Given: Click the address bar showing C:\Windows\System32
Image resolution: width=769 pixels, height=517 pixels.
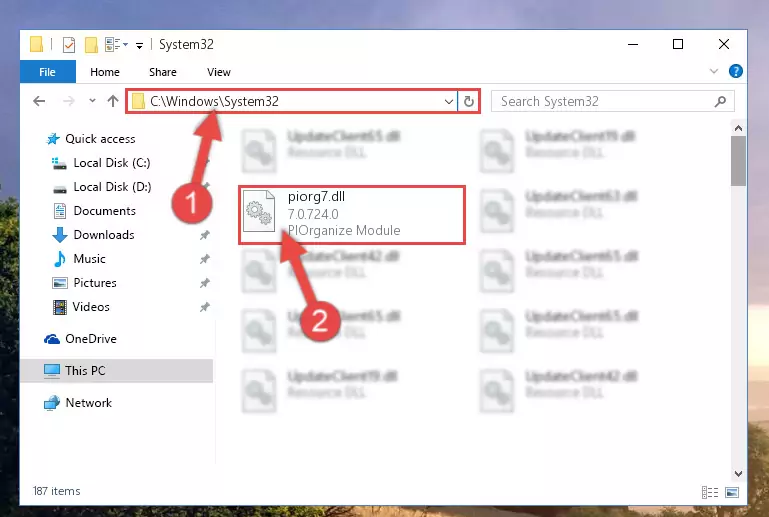Looking at the screenshot, I should (x=291, y=101).
